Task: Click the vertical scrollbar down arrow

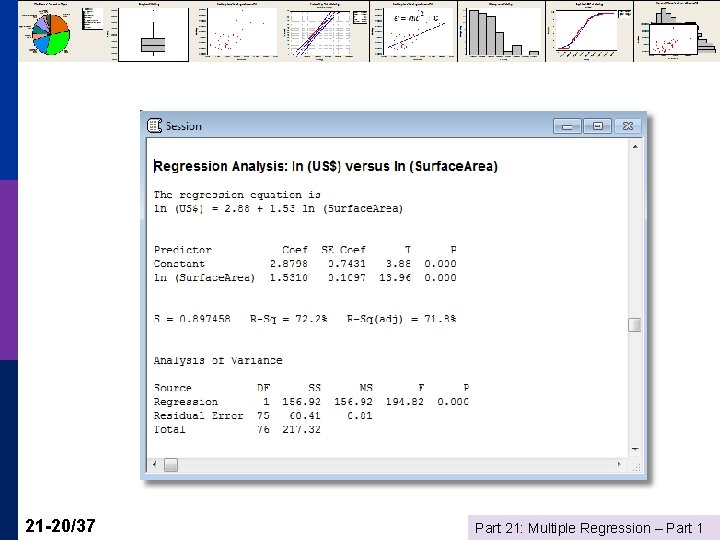Action: point(635,449)
